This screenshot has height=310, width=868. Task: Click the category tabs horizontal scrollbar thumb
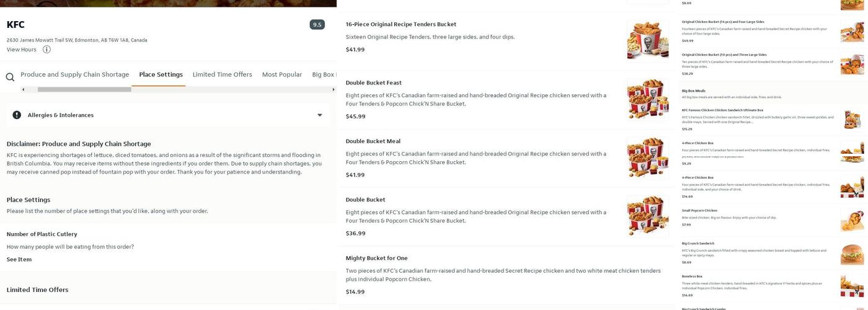pos(84,89)
